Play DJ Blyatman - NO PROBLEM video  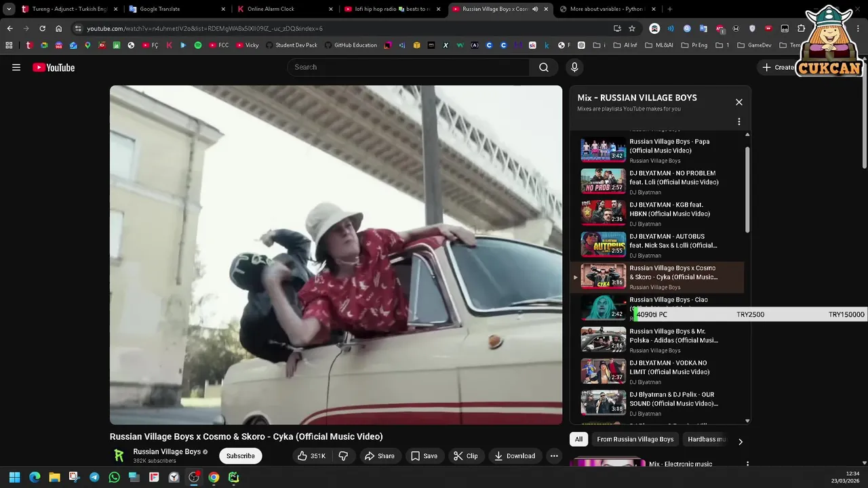tap(656, 182)
